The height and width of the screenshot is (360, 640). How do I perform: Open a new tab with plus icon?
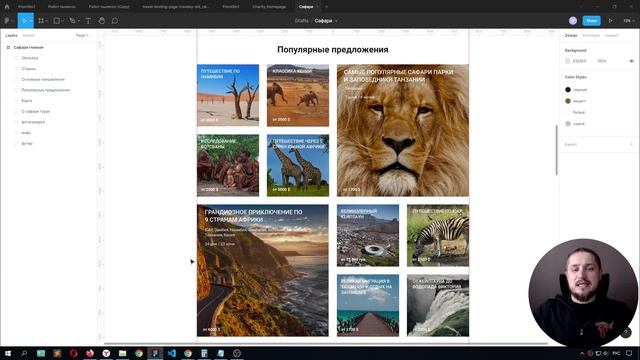coord(326,7)
